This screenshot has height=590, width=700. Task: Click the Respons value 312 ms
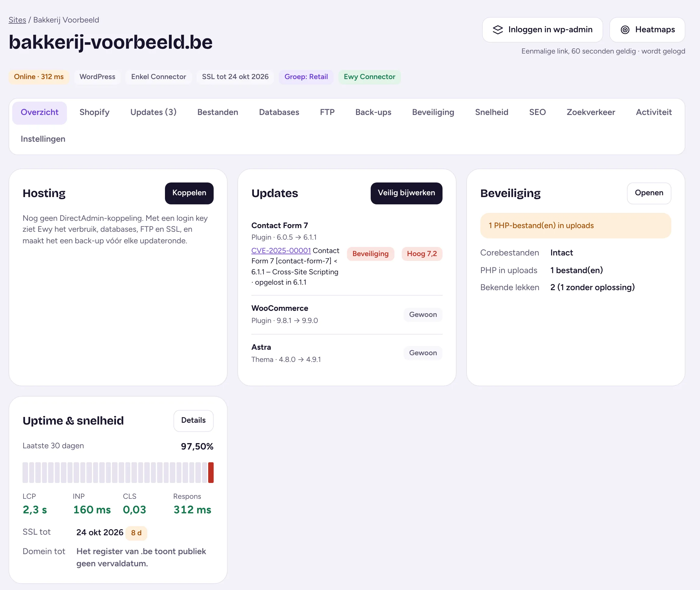192,510
